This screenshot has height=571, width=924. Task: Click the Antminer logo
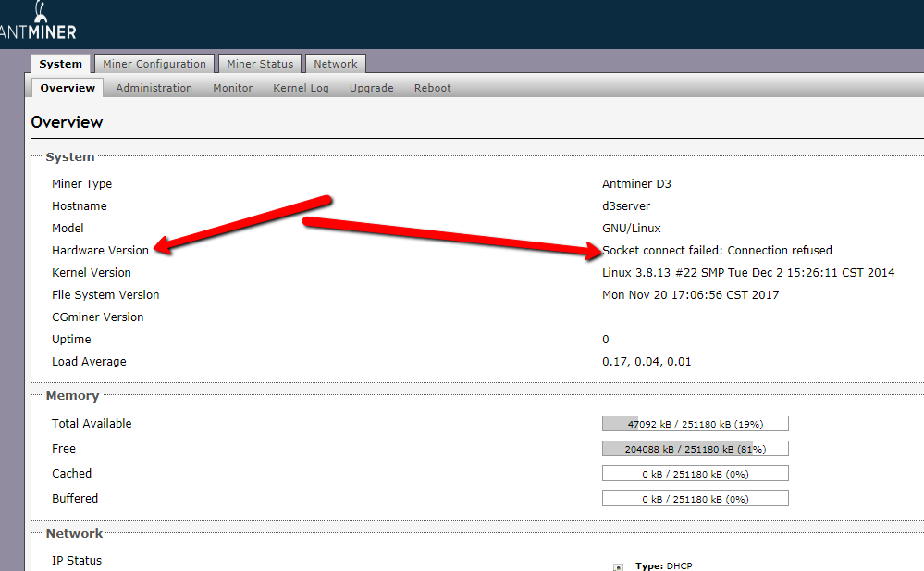tap(37, 22)
